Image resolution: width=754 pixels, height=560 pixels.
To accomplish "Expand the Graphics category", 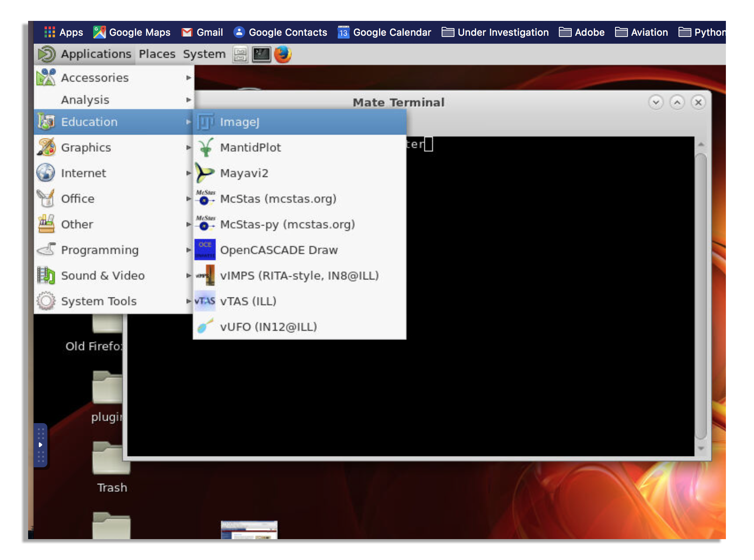I will pos(86,148).
